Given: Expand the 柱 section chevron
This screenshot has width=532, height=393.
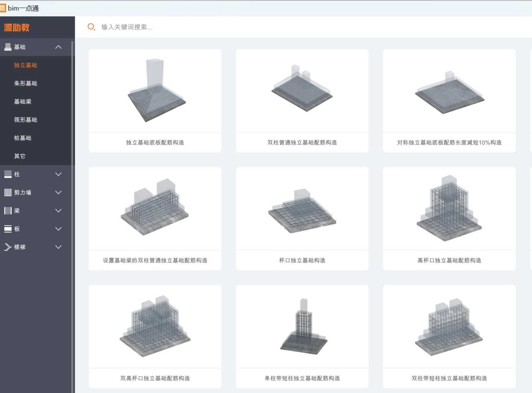Looking at the screenshot, I should coord(58,174).
